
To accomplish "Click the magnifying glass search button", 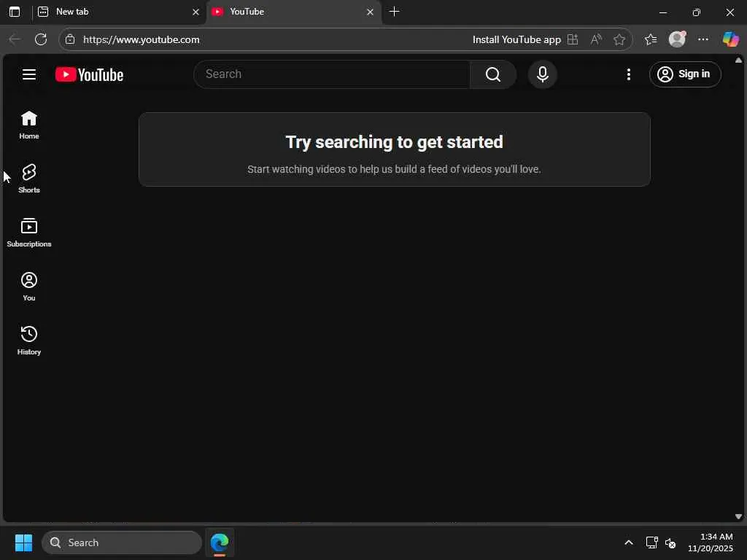I will click(x=493, y=74).
